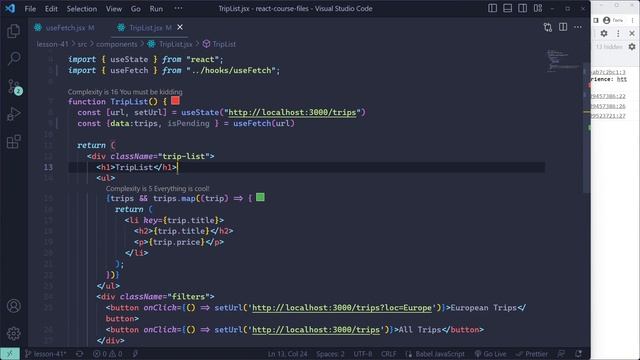The height and width of the screenshot is (360, 640).
Task: Open the Manage gear in activity bar
Action: point(13,333)
